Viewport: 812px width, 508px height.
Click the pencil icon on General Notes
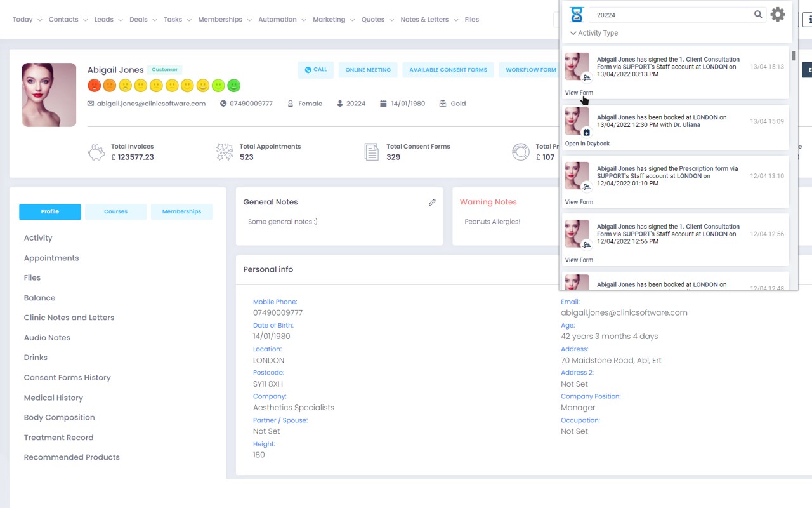pos(432,202)
